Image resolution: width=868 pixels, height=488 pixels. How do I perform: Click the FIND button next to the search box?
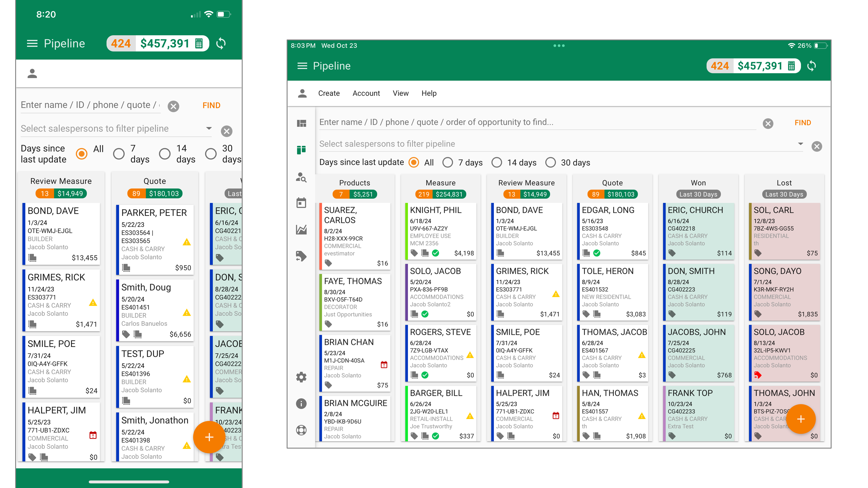click(803, 123)
